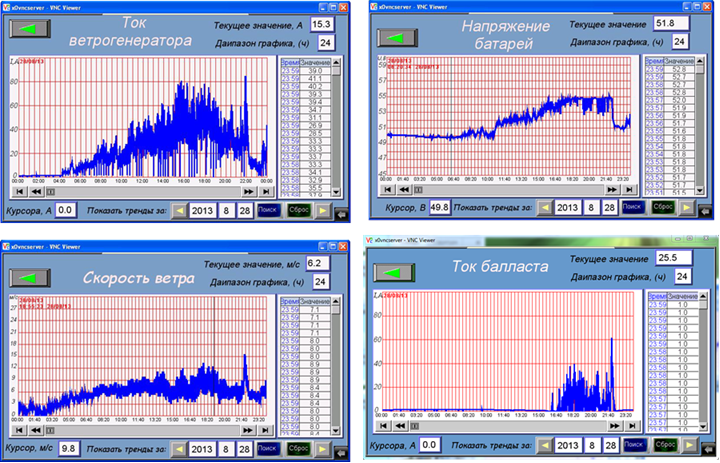The width and height of the screenshot is (720, 463).
Task: Jump to chart end in Ток ветрогенератора window
Action: (x=266, y=192)
